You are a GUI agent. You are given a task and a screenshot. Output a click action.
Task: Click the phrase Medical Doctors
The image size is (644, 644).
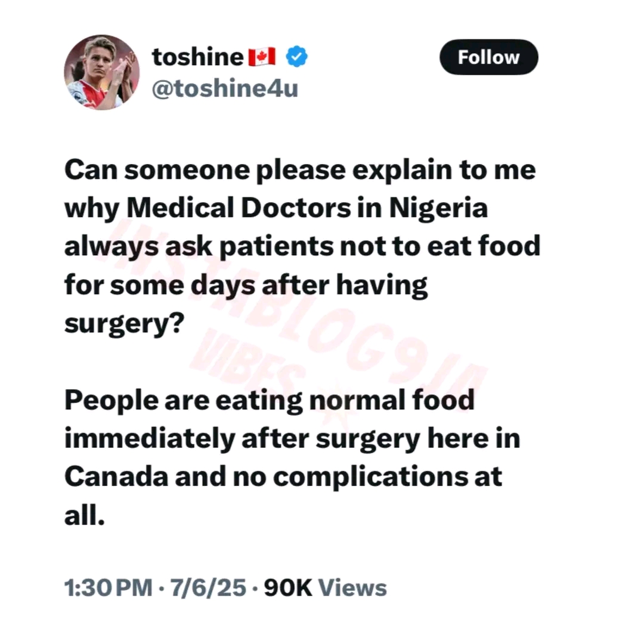tap(239, 208)
